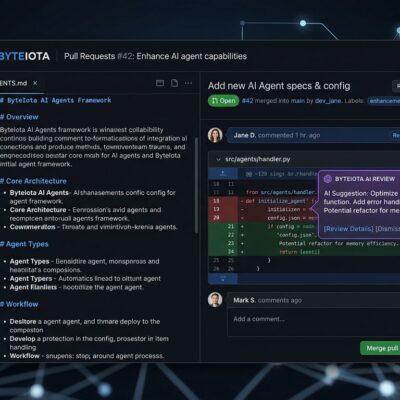The image size is (400, 400).
Task: Click added diff line 23
Action: (304, 244)
